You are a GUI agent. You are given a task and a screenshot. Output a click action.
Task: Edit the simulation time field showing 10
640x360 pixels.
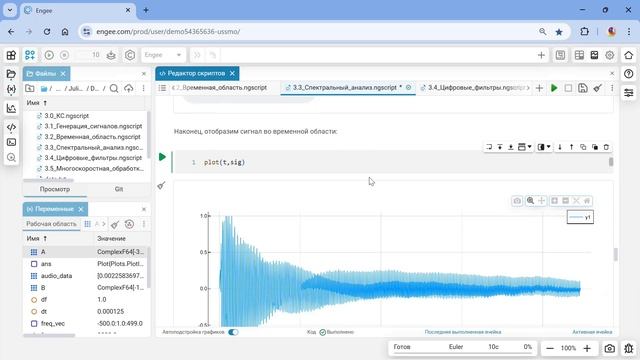click(90, 55)
